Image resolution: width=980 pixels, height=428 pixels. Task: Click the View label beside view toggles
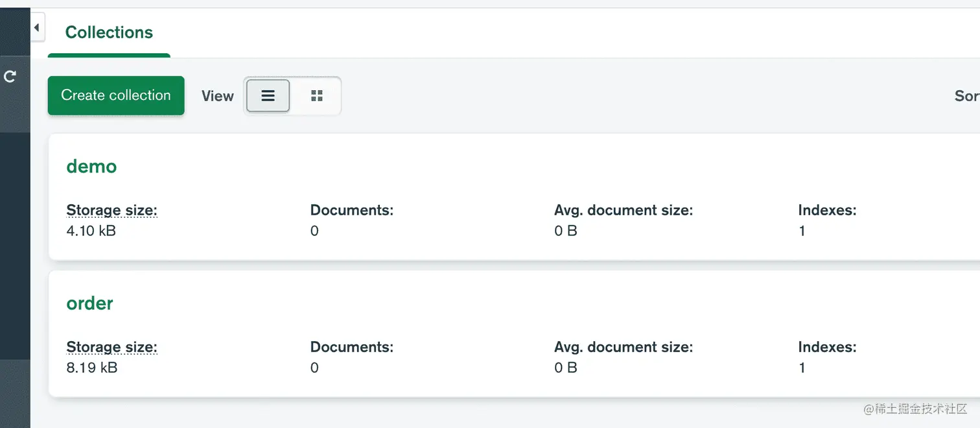(218, 96)
